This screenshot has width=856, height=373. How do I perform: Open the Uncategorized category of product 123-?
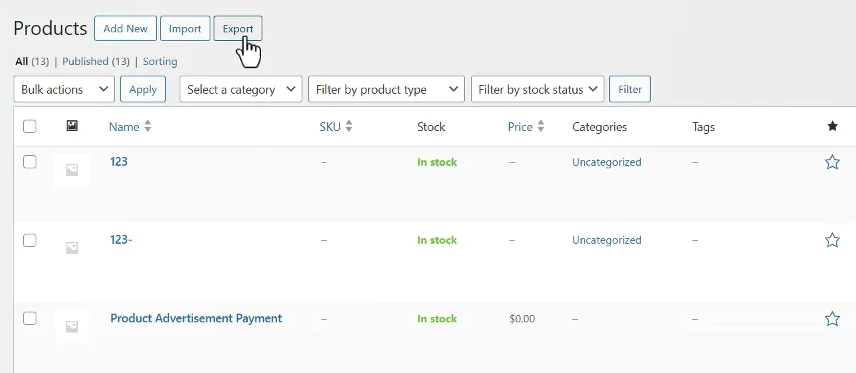607,240
